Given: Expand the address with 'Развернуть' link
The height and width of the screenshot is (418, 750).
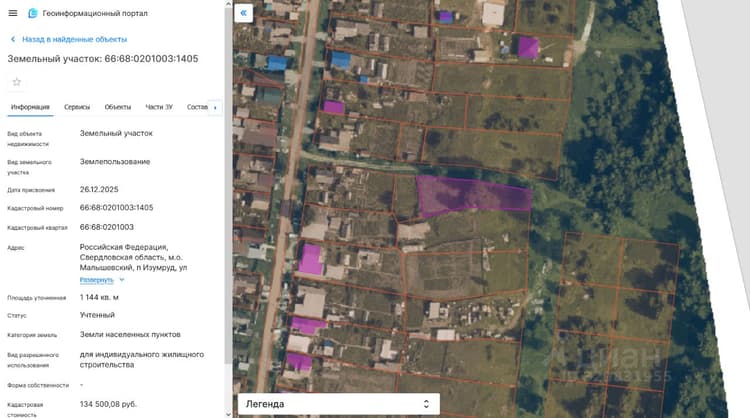Looking at the screenshot, I should coord(97,280).
